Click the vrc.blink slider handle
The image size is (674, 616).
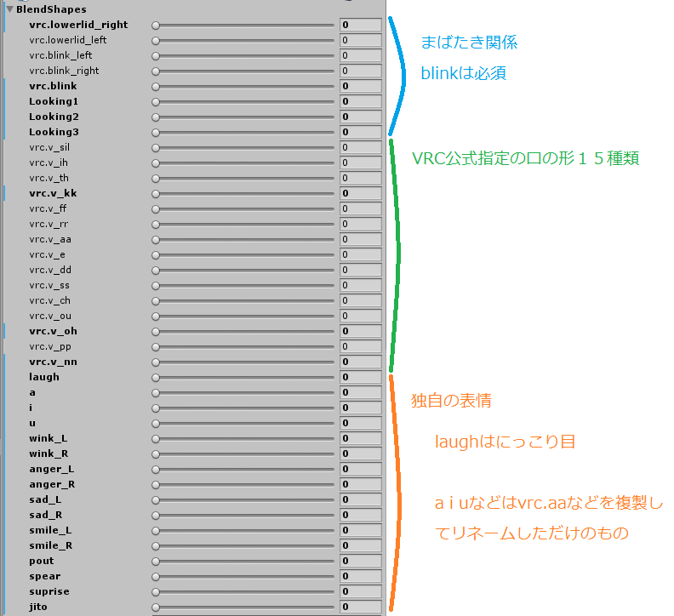[x=156, y=87]
